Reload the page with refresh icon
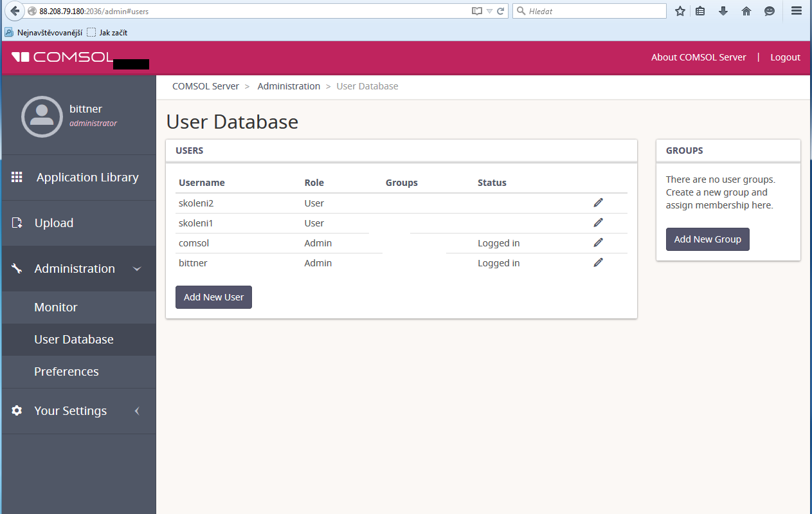Screen dimensions: 812x514 click(500, 11)
